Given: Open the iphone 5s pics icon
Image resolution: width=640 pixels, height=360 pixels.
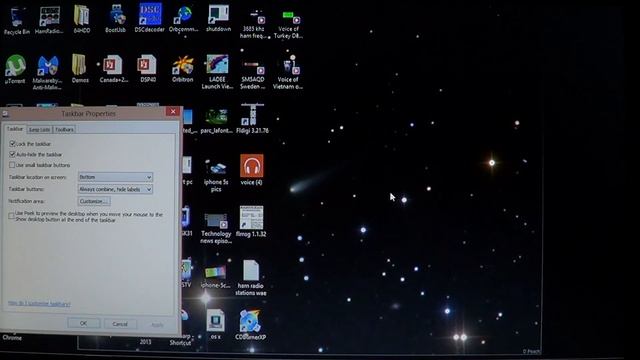Looking at the screenshot, I should [x=216, y=176].
